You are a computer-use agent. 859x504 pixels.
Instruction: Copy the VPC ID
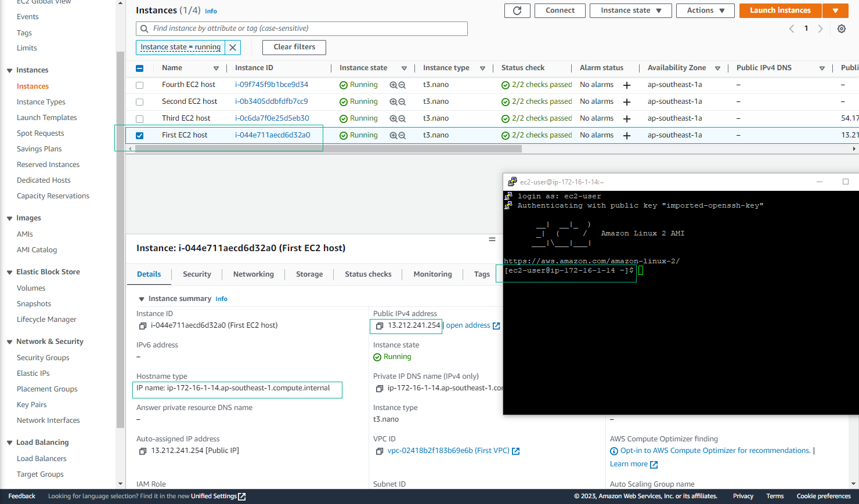(x=380, y=451)
